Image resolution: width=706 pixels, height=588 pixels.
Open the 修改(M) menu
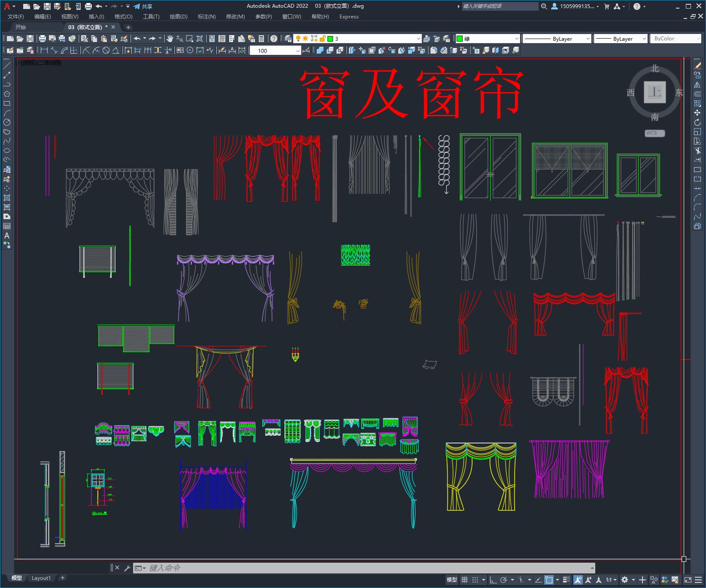point(235,17)
